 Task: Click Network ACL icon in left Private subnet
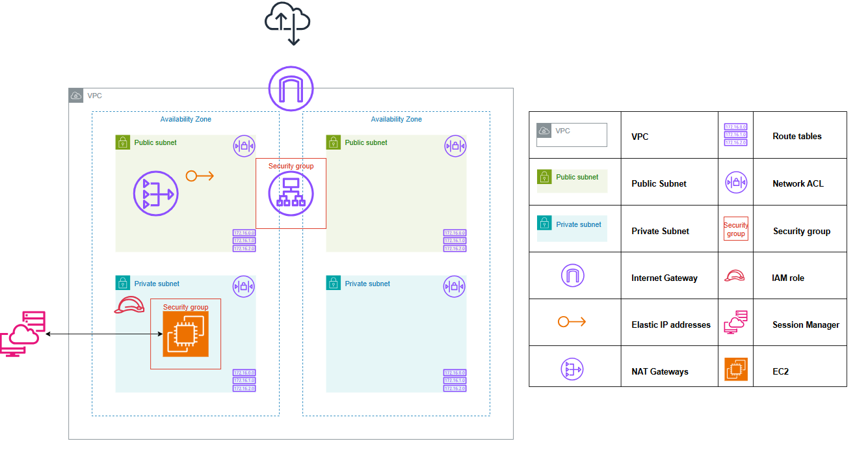[244, 287]
